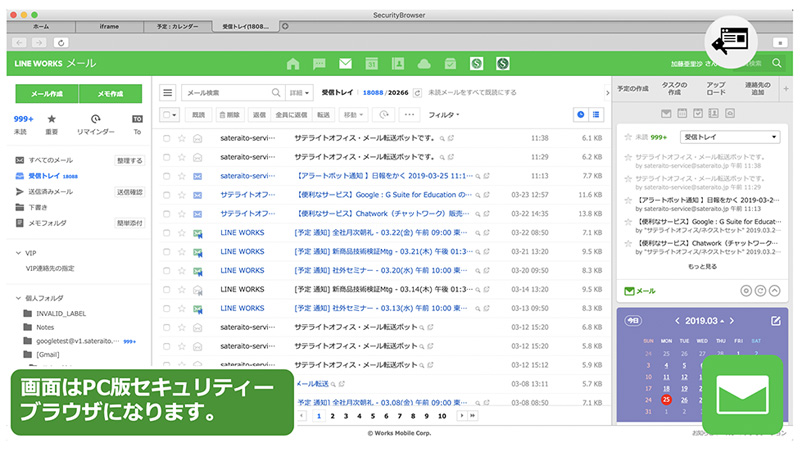Screen dimensions: 800x460
Task: Open the 詳細 search options dropdown
Action: (299, 93)
